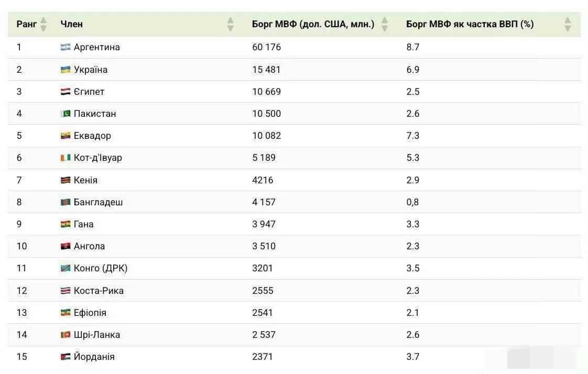Click the 60 176 debt value cell

(267, 47)
